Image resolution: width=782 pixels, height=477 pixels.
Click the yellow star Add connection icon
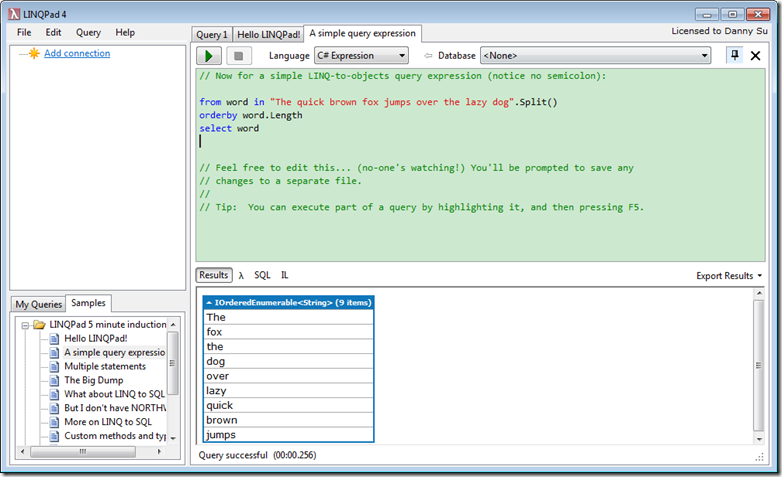[33, 53]
